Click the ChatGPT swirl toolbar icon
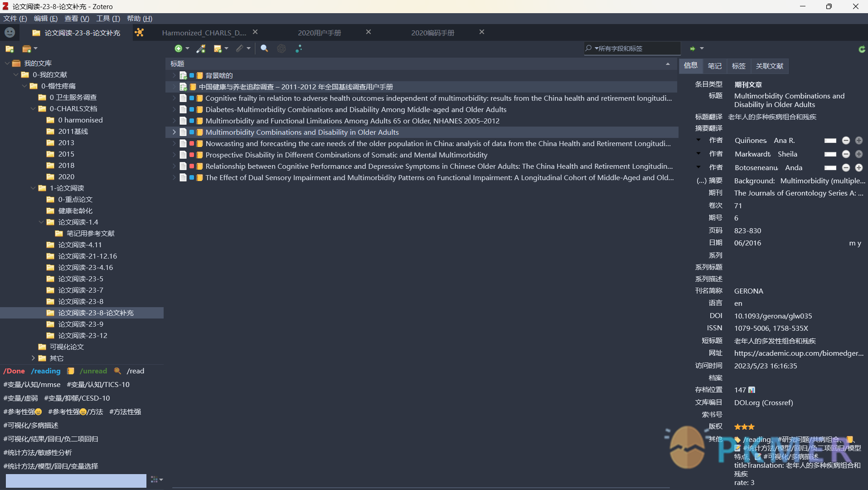The height and width of the screenshot is (490, 868). tap(281, 49)
